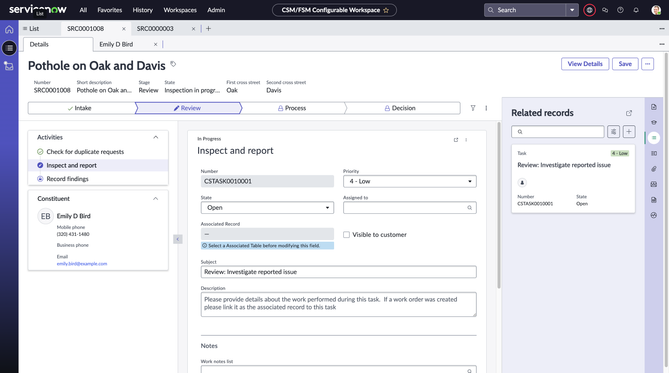Close the SRC0001008 tab
Screen dimensions: 669x373
[x=124, y=29]
